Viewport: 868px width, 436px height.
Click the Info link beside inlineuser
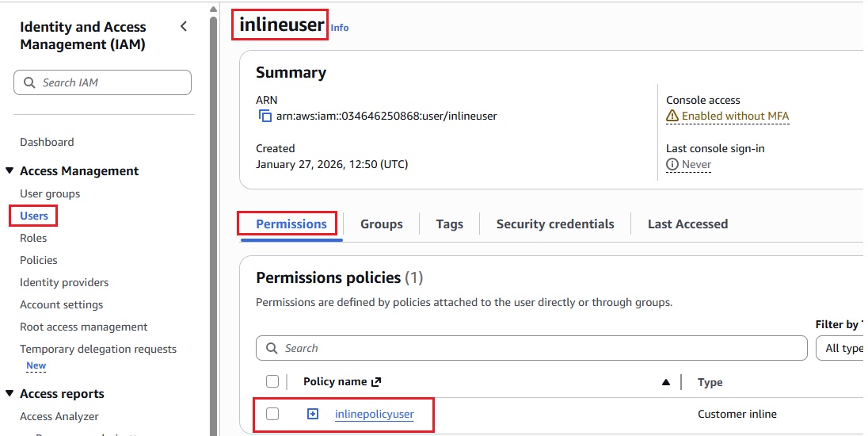click(x=340, y=28)
